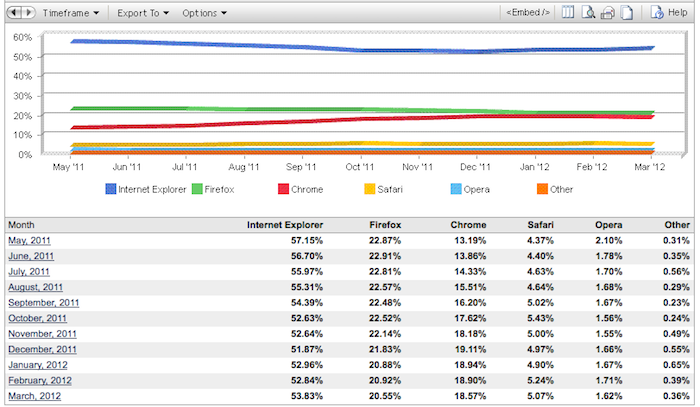Expand the Export To menu

tap(143, 13)
